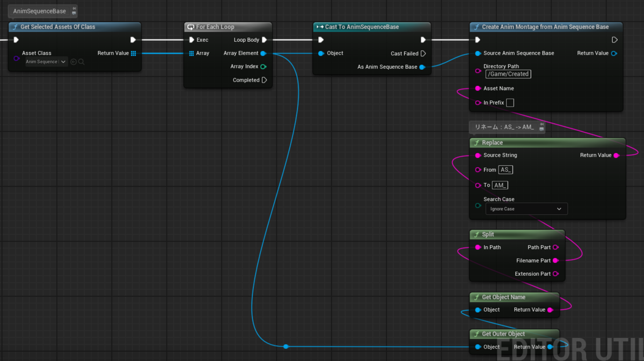The image size is (644, 361).
Task: Click the Directory Path input pin
Action: (478, 70)
